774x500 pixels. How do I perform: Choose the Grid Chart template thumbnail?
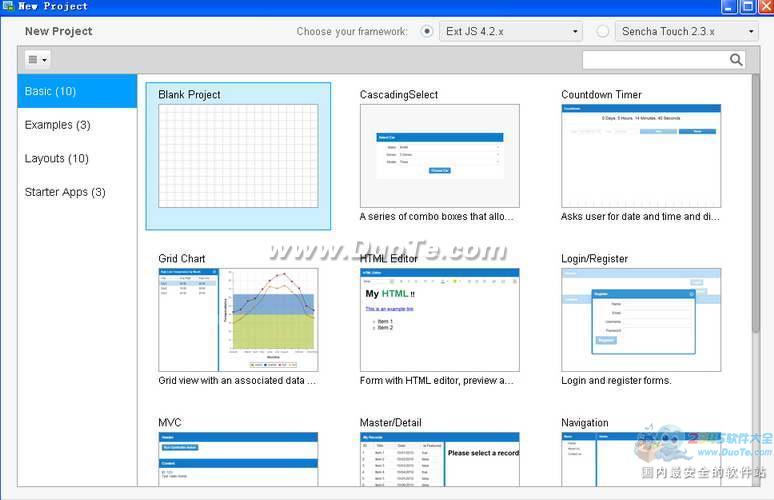(x=238, y=320)
